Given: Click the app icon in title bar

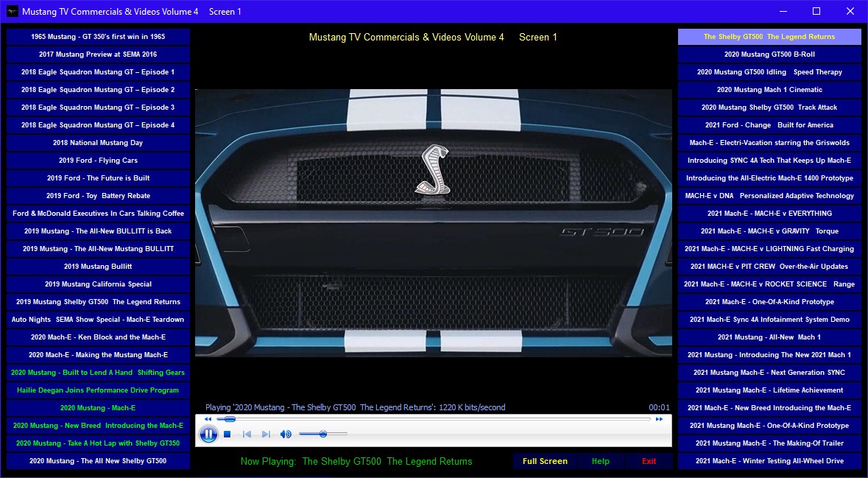Looking at the screenshot, I should [x=13, y=11].
